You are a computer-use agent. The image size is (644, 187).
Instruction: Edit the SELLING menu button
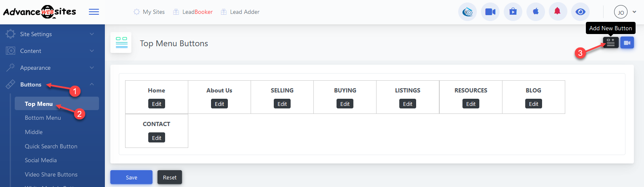pos(282,104)
